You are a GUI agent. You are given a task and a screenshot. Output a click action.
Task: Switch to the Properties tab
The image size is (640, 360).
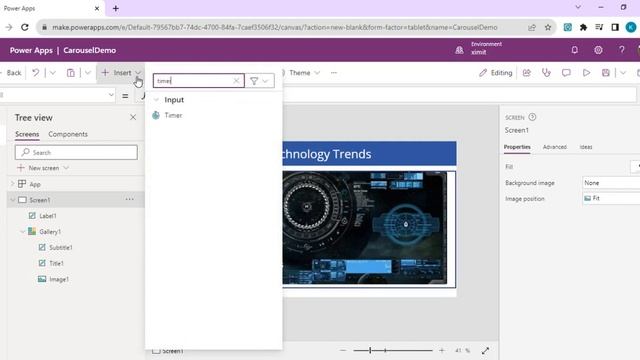click(x=517, y=147)
